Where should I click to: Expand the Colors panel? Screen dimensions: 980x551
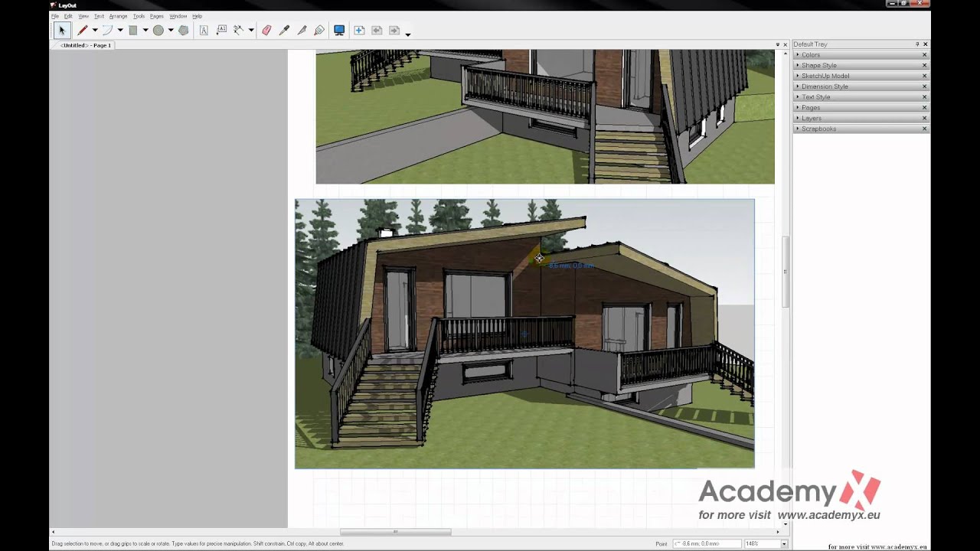point(798,55)
